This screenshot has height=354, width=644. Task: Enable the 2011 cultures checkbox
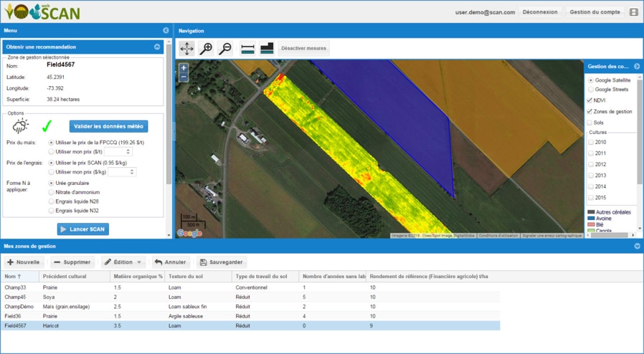591,153
